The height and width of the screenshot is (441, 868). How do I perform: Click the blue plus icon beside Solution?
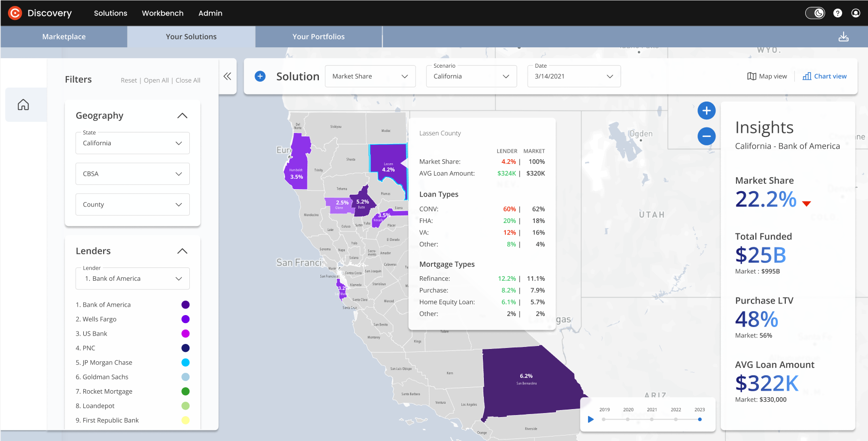[x=260, y=76]
